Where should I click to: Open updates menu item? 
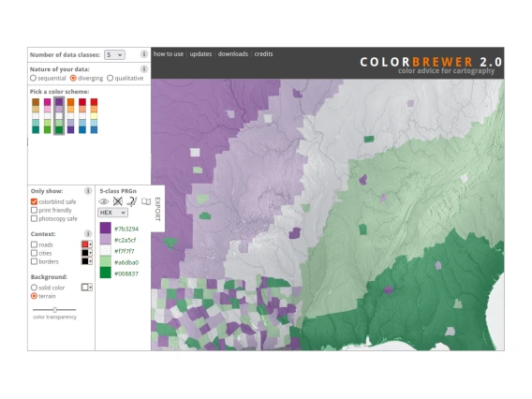click(200, 54)
